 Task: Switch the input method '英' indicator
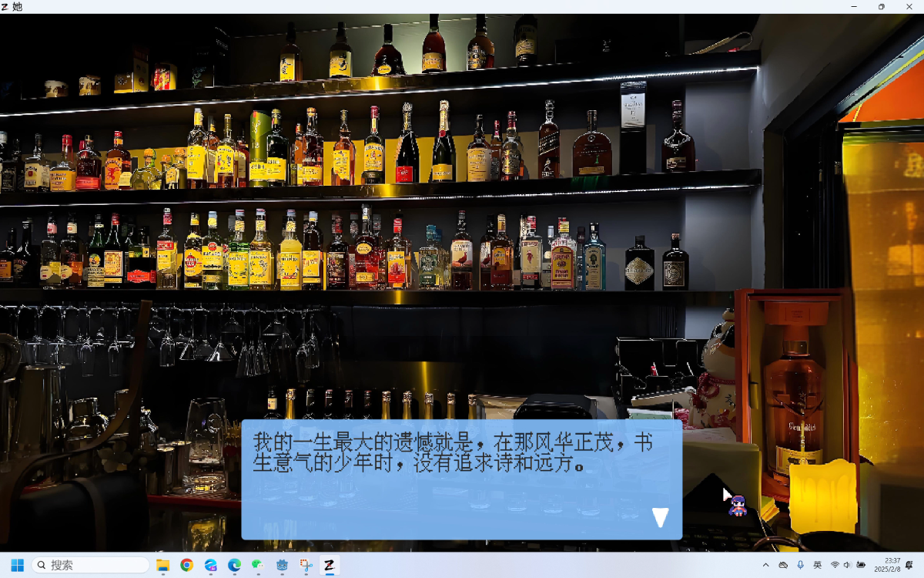pos(817,565)
